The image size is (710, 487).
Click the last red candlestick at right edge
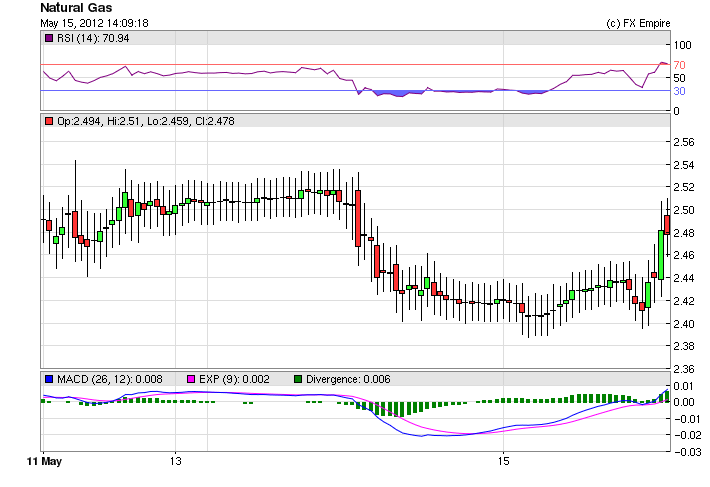tap(667, 225)
